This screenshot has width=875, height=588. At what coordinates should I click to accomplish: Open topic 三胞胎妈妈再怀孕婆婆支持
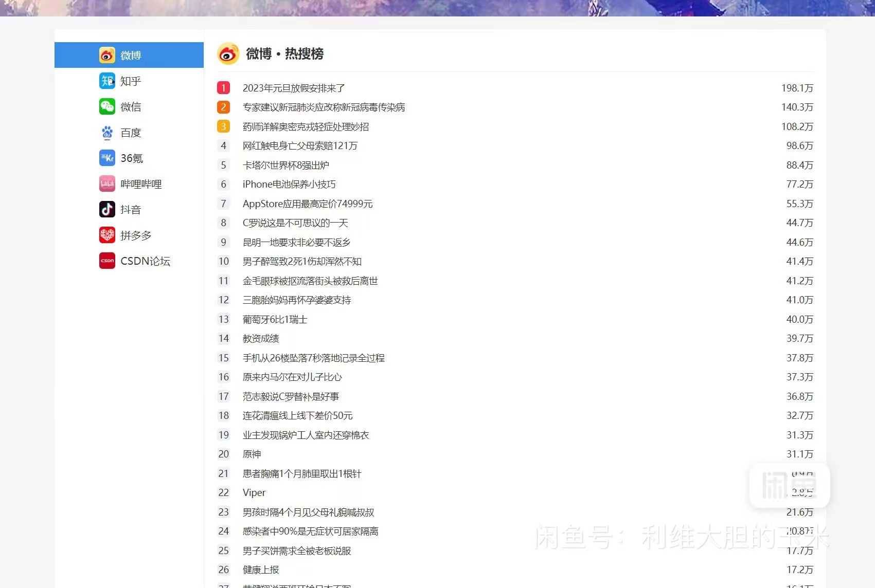coord(297,300)
